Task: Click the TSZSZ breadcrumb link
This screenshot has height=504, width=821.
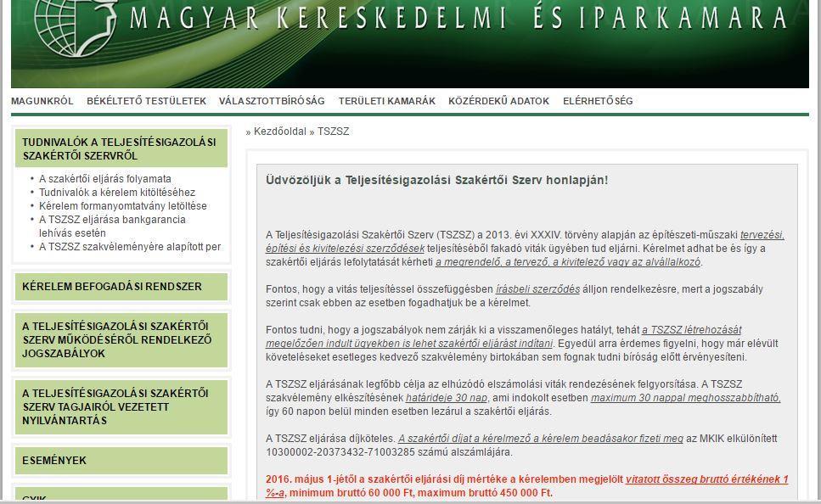Action: (333, 132)
